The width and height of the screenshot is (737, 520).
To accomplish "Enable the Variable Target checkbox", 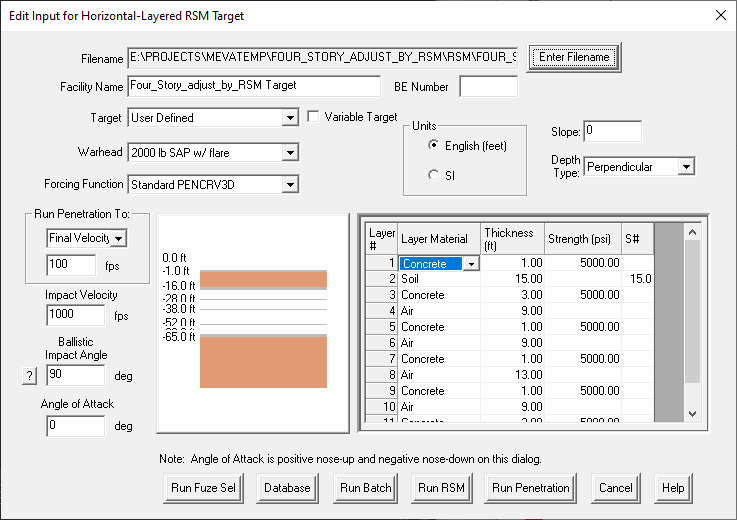I will click(314, 117).
